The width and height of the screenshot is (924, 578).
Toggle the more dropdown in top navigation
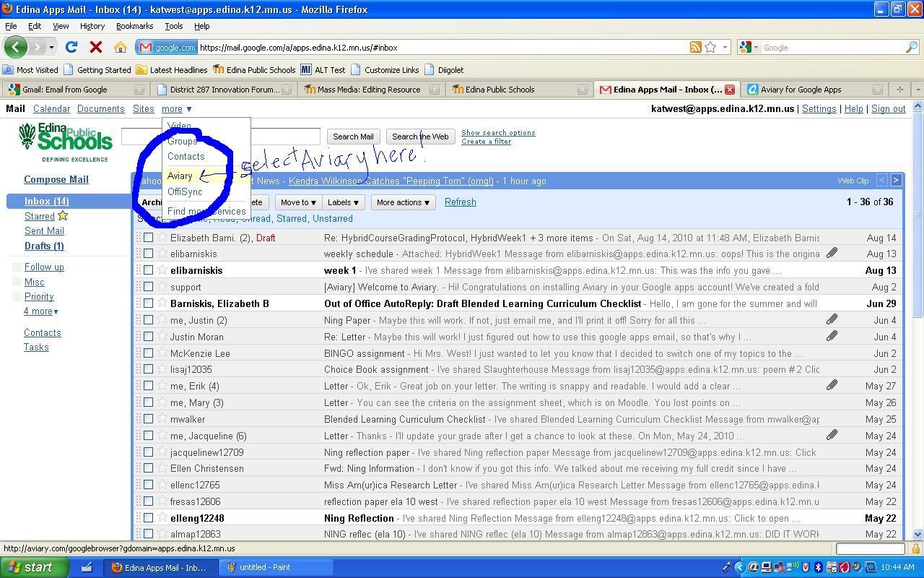tap(176, 109)
